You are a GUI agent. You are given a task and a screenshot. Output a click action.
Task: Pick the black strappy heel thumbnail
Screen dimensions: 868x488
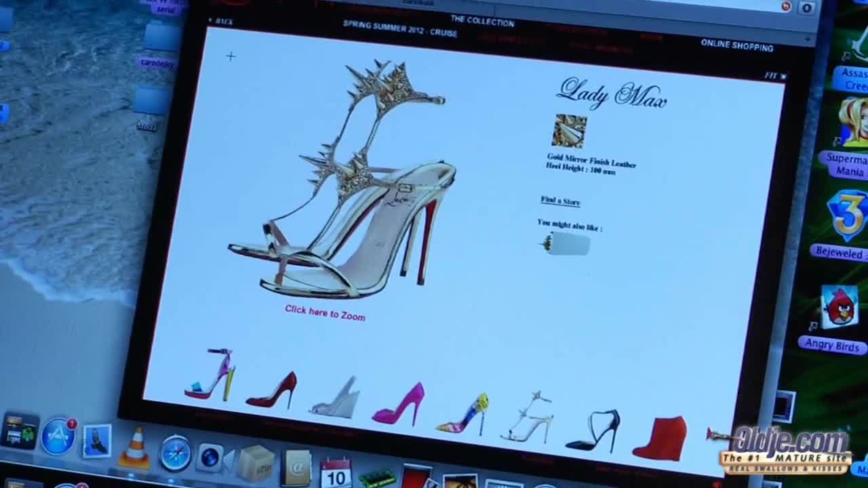click(594, 431)
